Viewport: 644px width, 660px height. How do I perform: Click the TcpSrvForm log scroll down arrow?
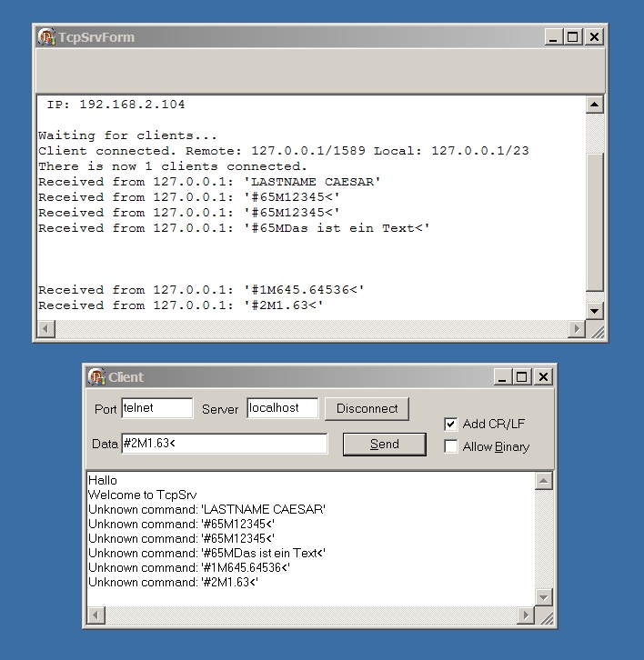click(594, 311)
